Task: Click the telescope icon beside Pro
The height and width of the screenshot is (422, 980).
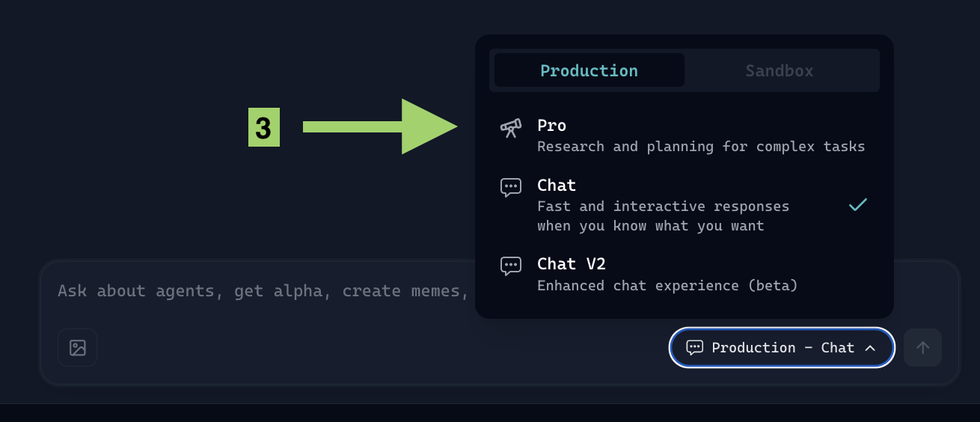Action: click(510, 128)
